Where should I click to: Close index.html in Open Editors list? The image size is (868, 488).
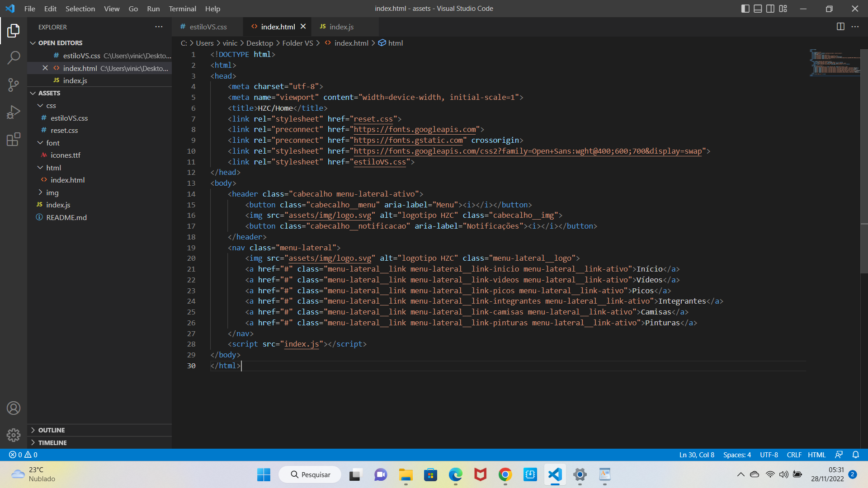tap(45, 68)
